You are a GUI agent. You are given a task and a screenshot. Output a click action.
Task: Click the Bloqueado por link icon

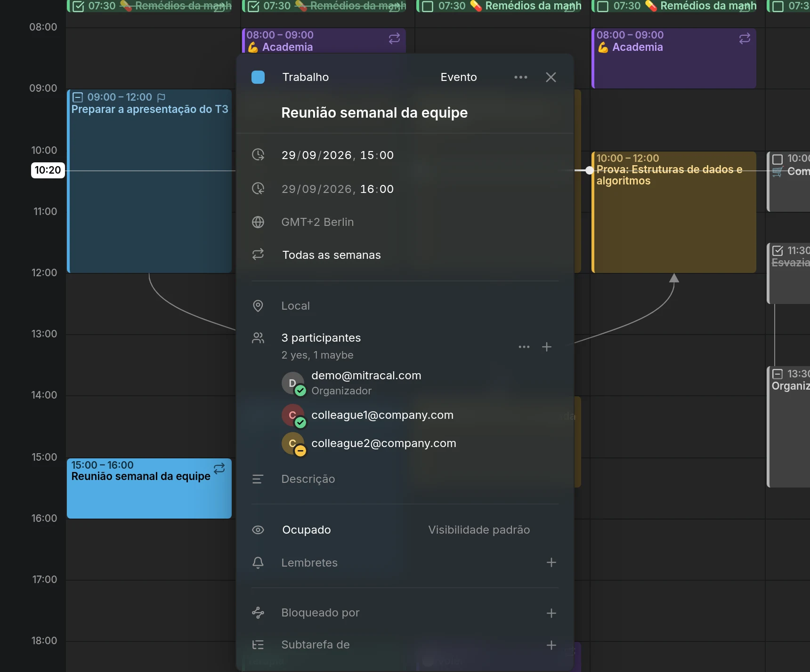[258, 613]
